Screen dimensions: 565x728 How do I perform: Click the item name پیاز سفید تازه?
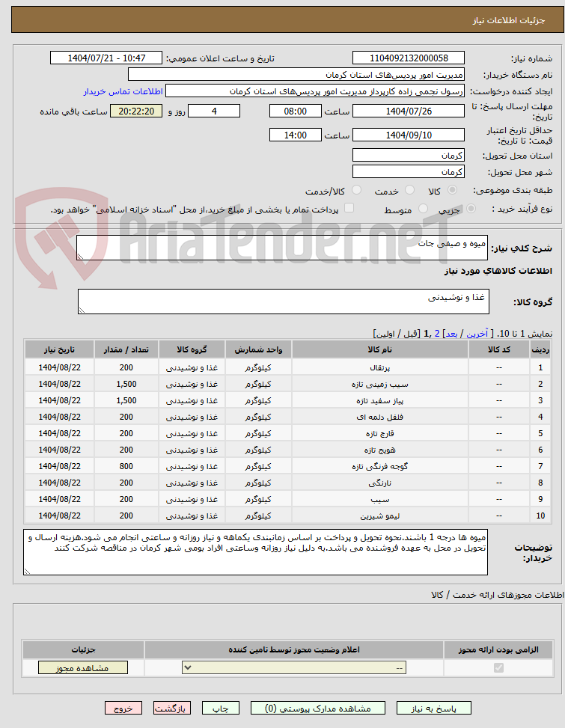379,401
